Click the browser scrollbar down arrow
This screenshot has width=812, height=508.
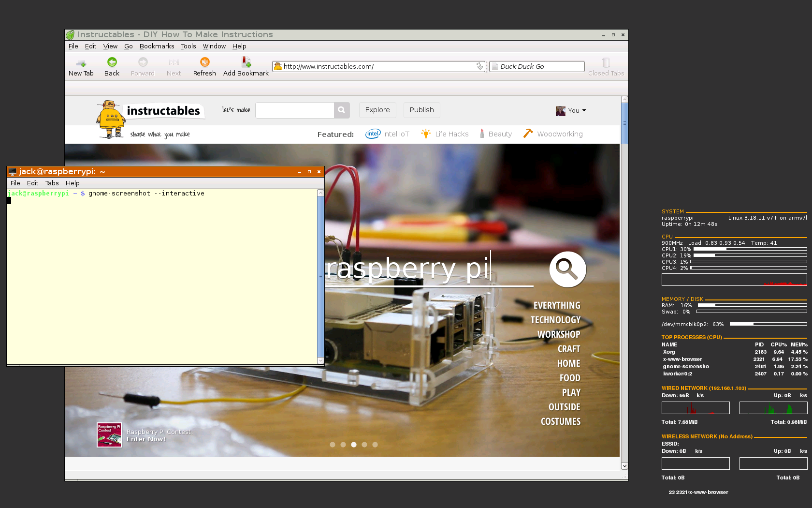624,466
